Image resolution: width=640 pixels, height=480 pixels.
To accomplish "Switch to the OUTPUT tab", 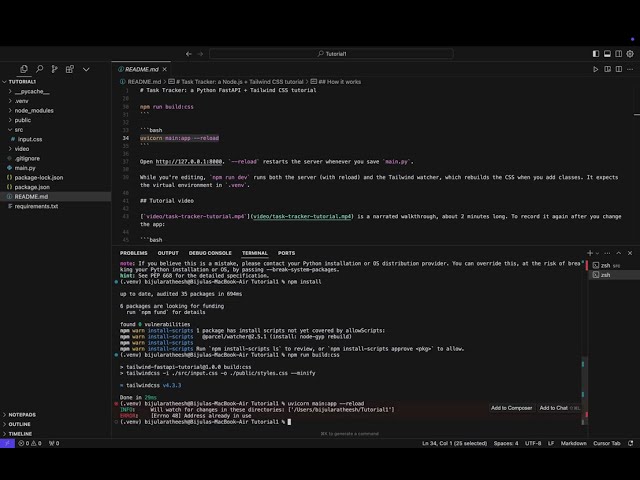I will coord(168,253).
